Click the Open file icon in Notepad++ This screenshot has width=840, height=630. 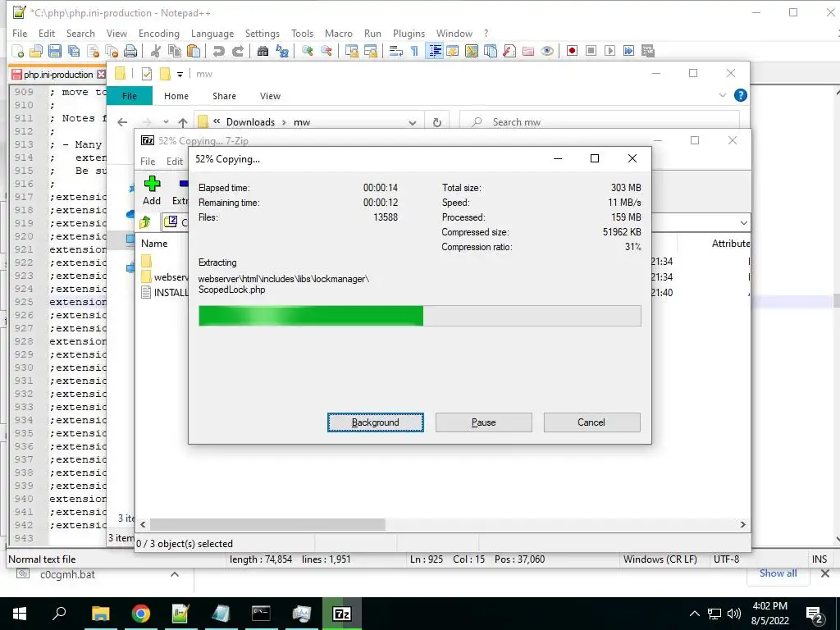point(36,51)
